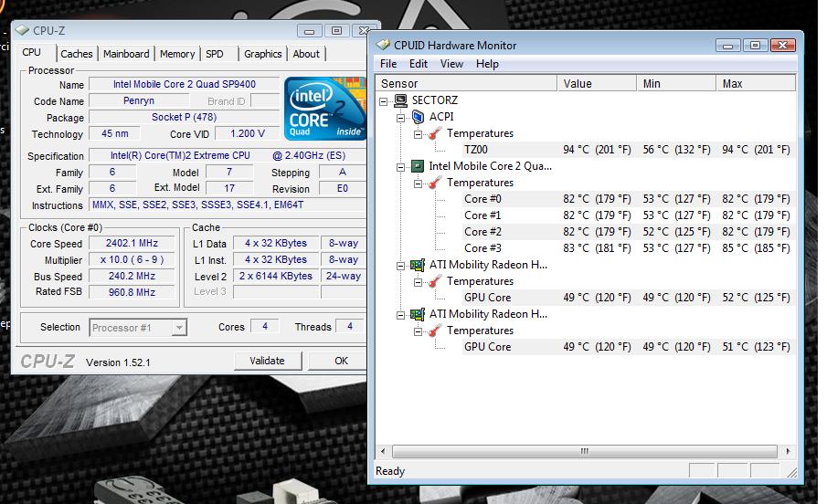Screen dimensions: 827x504
Task: Collapse Temperatures under second ATI Radeon
Action: tap(419, 331)
